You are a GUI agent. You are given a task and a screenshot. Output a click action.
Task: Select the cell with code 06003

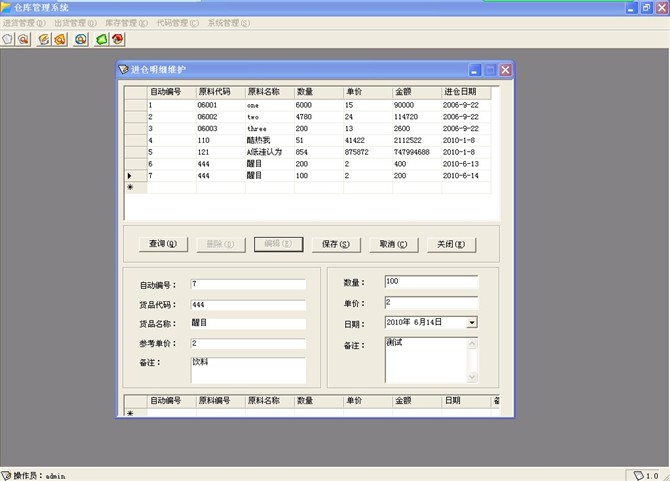pos(221,129)
